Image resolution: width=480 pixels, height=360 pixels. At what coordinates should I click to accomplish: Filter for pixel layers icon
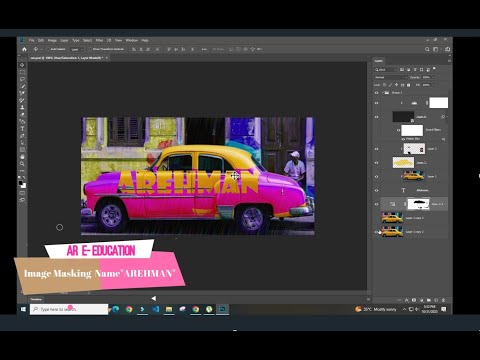[x=402, y=70]
